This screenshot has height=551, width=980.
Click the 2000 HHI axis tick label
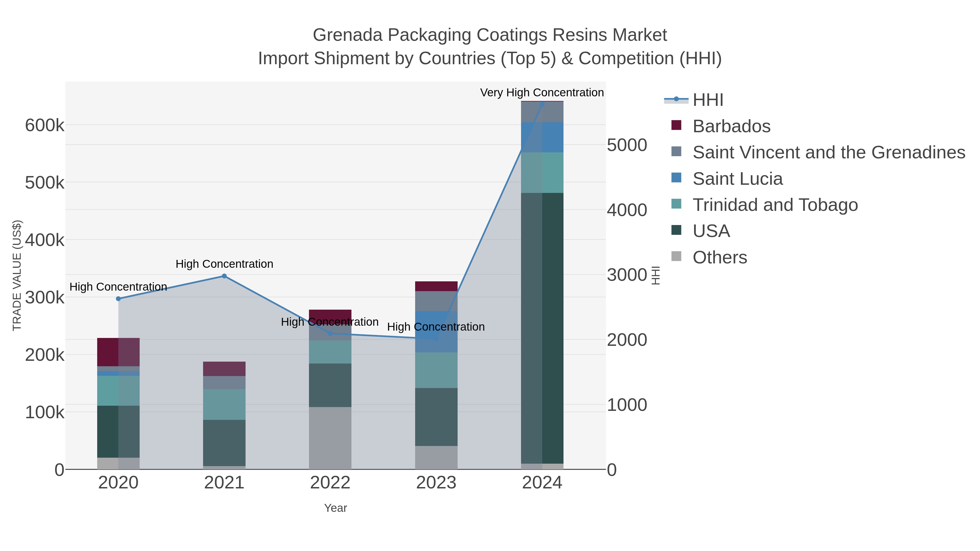click(627, 340)
